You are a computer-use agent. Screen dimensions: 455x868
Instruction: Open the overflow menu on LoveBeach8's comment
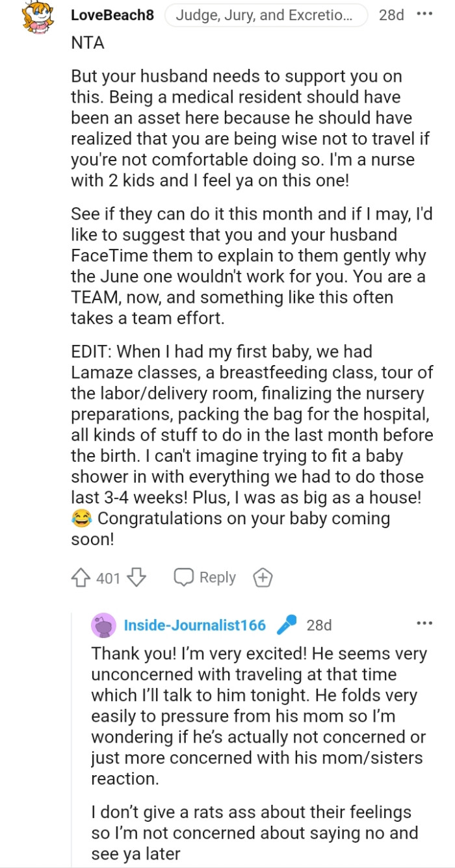pos(426,15)
